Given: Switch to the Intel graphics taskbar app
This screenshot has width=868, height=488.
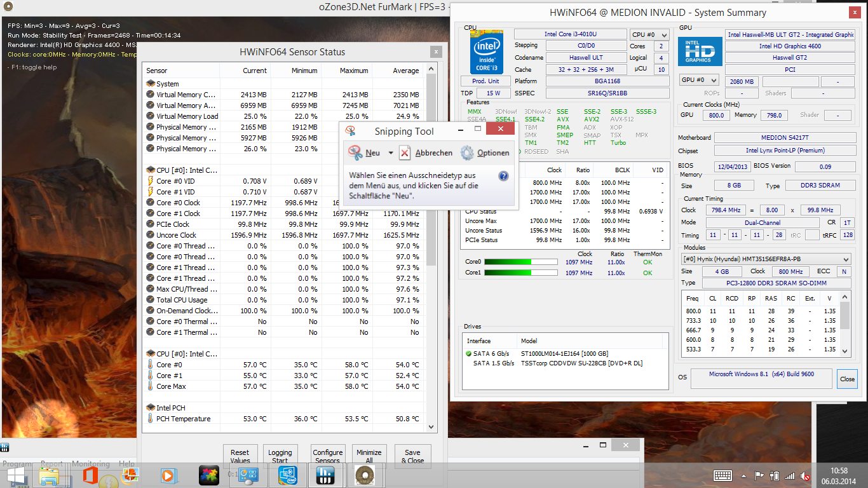Looking at the screenshot, I should click(x=288, y=475).
